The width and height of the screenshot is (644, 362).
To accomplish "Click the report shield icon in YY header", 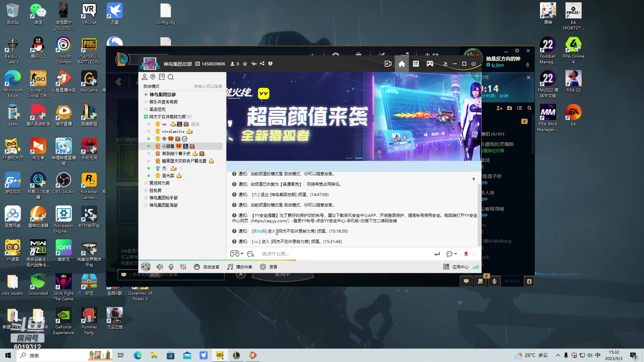I will 270,64.
